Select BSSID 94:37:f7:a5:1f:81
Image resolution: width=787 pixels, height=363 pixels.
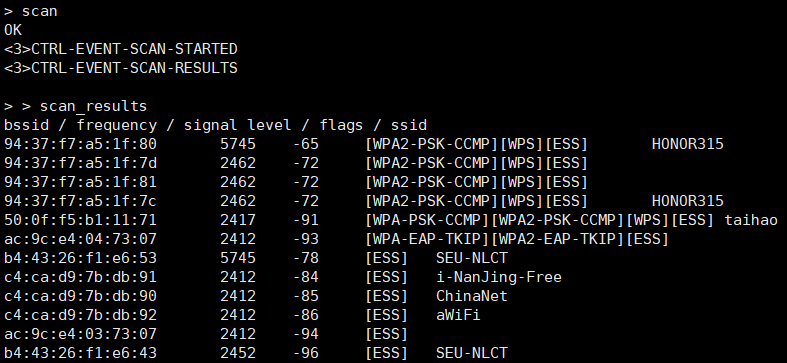80,182
